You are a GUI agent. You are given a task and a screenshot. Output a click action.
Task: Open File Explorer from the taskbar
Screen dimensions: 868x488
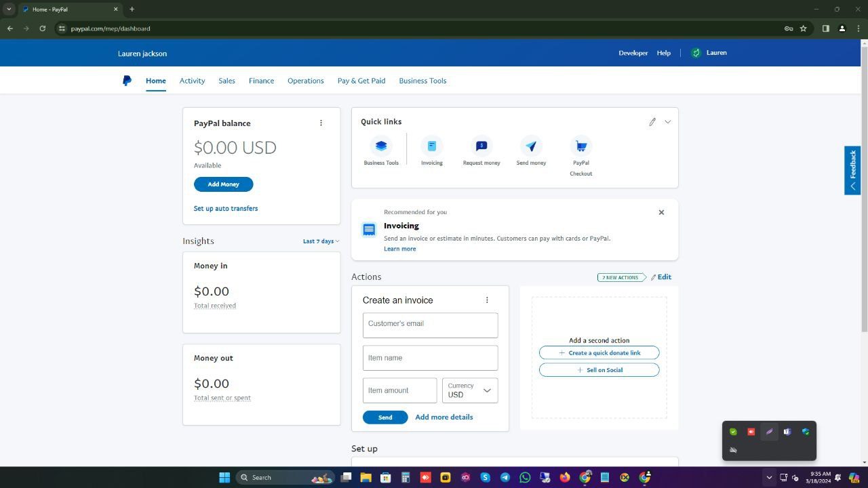pyautogui.click(x=366, y=477)
